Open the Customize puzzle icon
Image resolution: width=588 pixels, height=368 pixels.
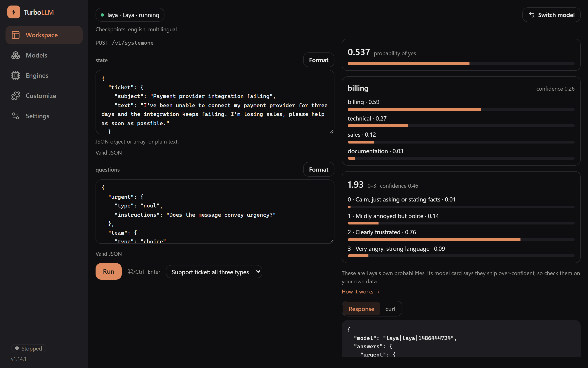coord(16,96)
